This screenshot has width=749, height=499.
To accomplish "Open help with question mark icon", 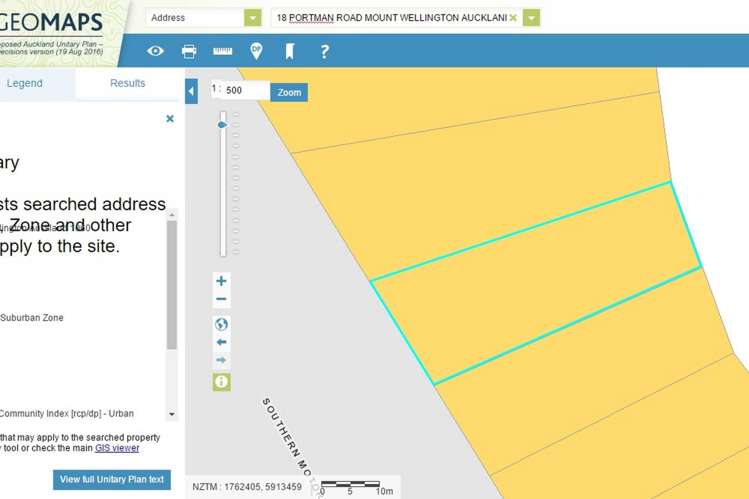I will [x=324, y=51].
